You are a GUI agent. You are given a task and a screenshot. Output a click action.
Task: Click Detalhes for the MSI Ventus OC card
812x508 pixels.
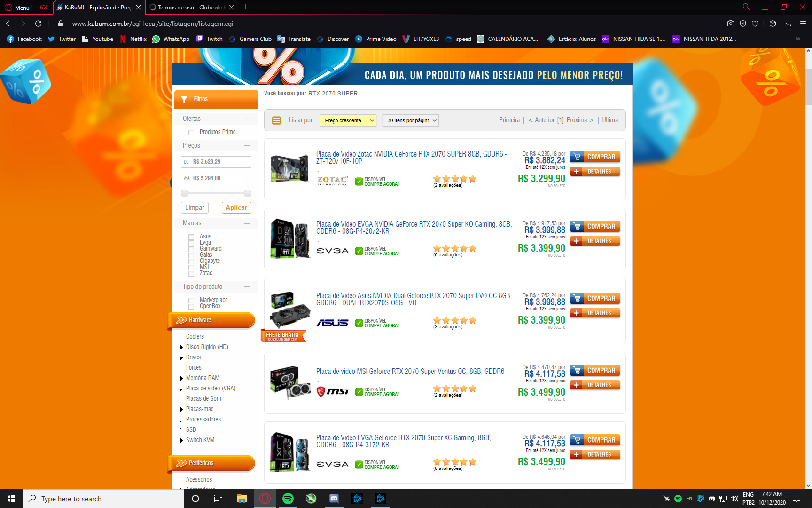point(595,385)
